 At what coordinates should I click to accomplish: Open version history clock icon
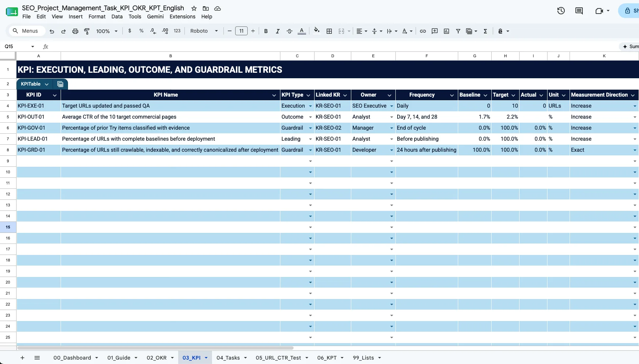pyautogui.click(x=561, y=11)
